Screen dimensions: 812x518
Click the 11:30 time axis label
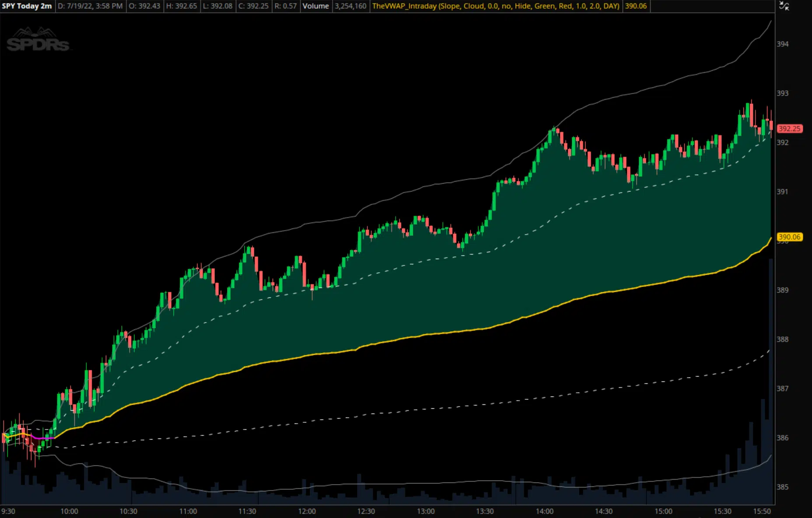(247, 511)
